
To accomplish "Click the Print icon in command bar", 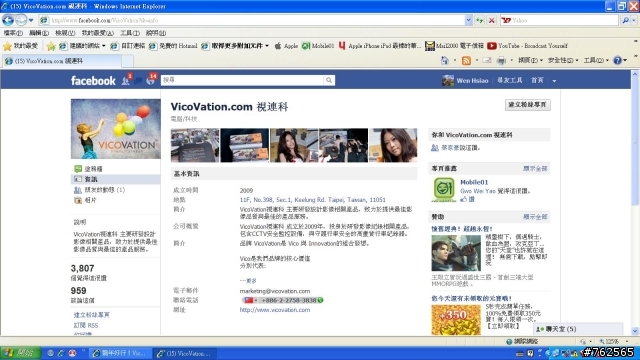I will point(501,60).
